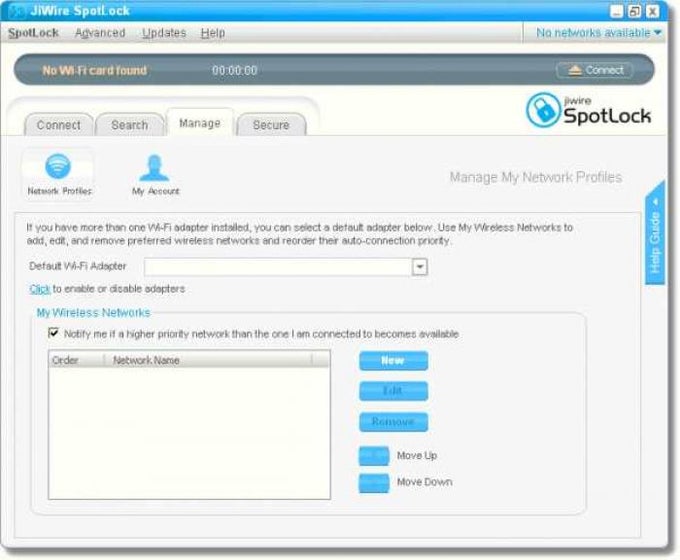Switch to the Search tab
This screenshot has height=560, width=680.
(130, 125)
